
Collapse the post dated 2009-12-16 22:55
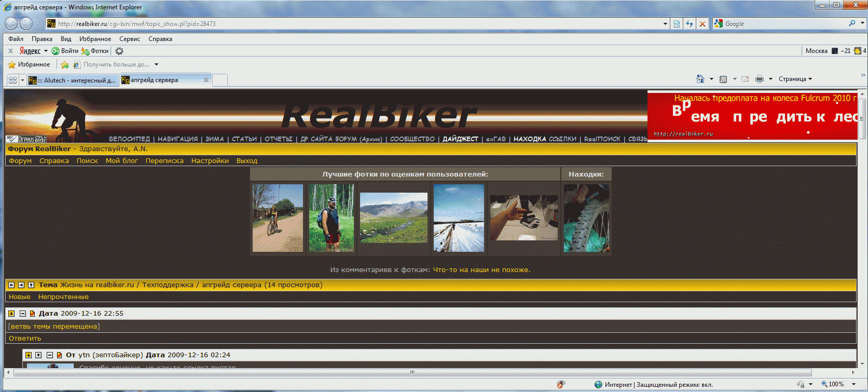[x=23, y=314]
